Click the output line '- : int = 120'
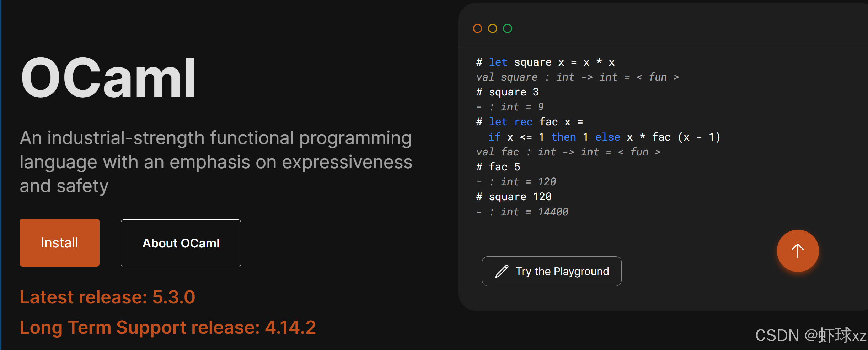868x350 pixels. [516, 182]
